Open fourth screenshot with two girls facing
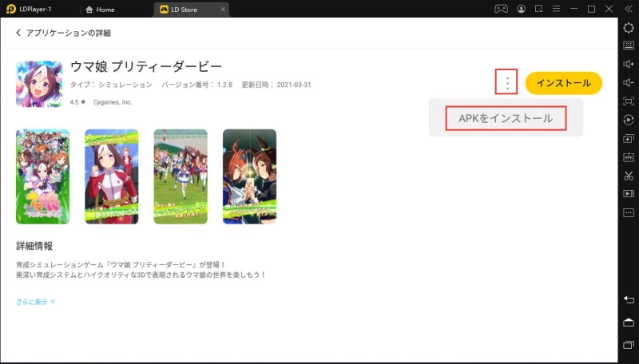 coord(249,176)
